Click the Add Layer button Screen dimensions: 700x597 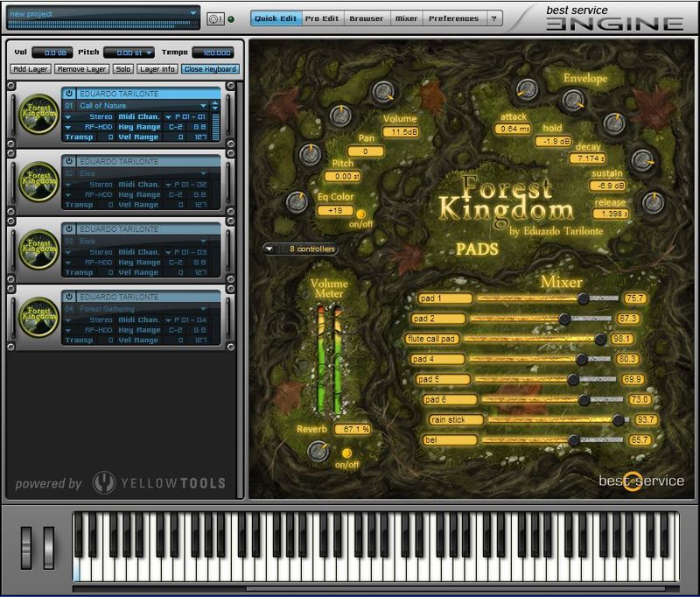(x=31, y=69)
